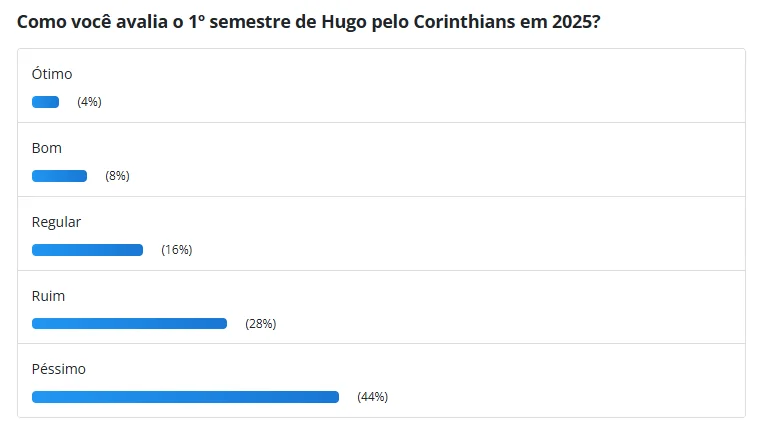The height and width of the screenshot is (428, 759).
Task: Click the Regular blue result bar
Action: pyautogui.click(x=88, y=250)
